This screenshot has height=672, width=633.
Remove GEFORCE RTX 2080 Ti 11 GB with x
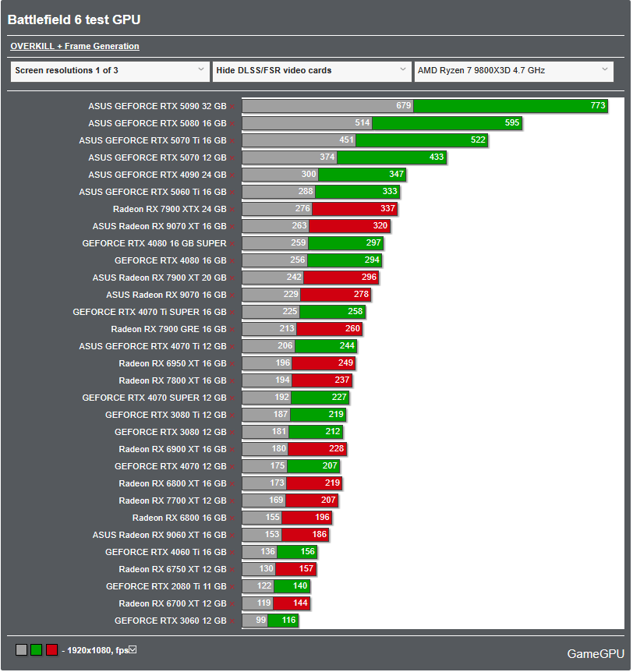point(232,587)
